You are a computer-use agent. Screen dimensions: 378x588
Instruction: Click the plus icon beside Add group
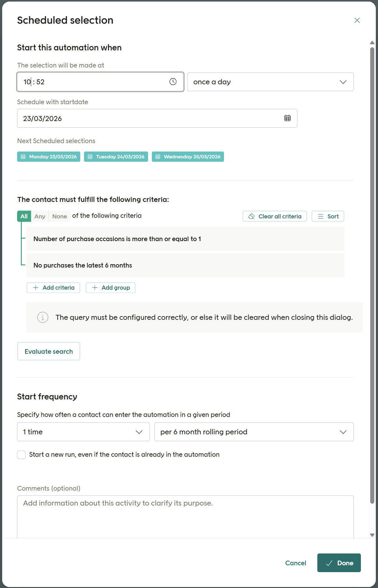95,288
